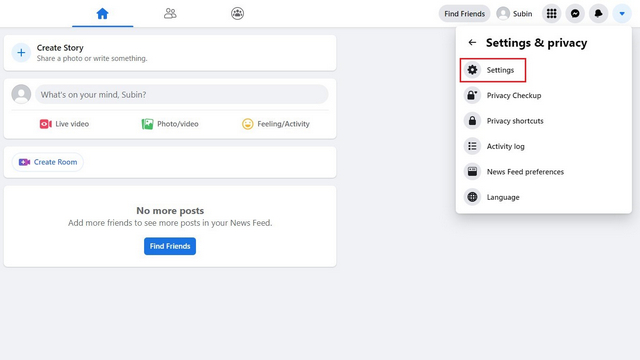
Task: Toggle the account dropdown arrow
Action: (x=622, y=13)
